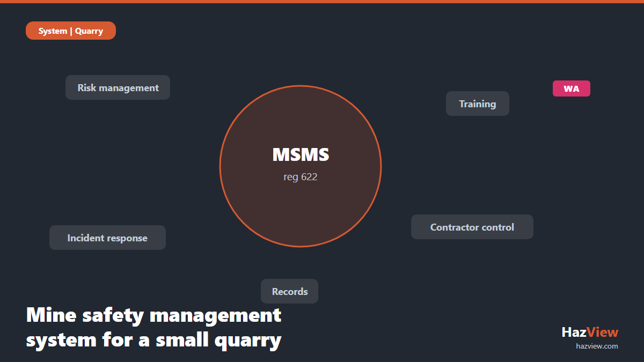Select the Training node
This screenshot has height=362, width=644.
tap(478, 104)
